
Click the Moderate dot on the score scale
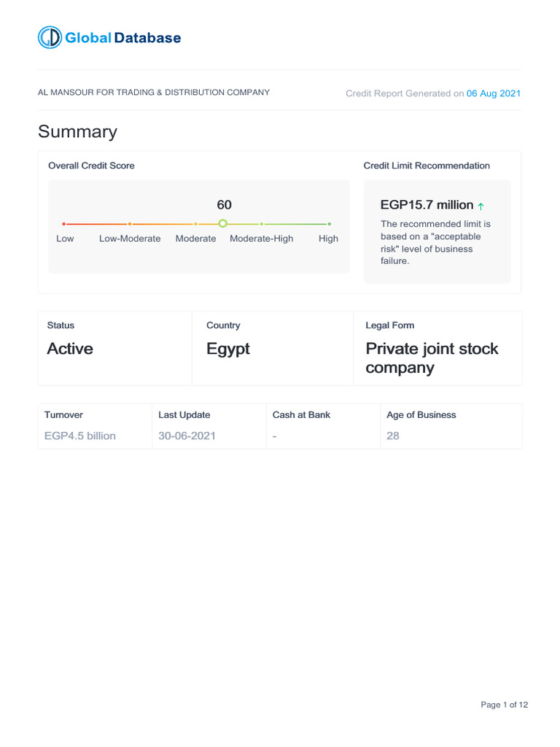tap(195, 224)
